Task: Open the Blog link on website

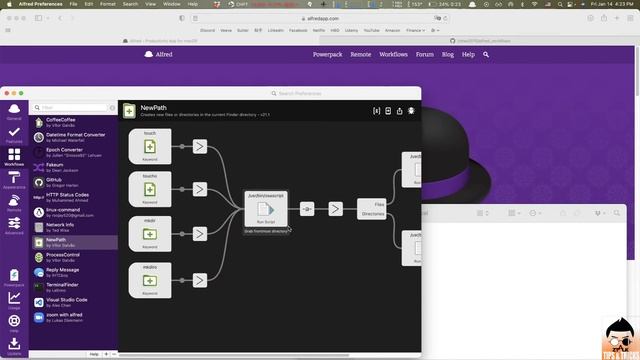Action: click(x=448, y=54)
